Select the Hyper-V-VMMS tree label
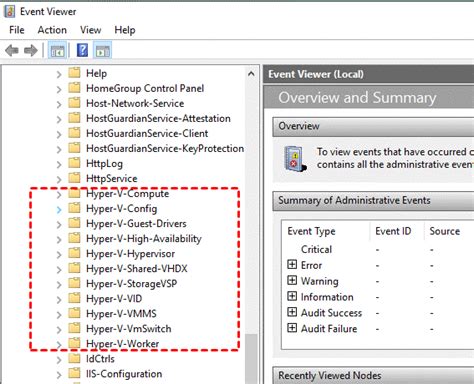The width and height of the screenshot is (474, 384). click(x=121, y=314)
